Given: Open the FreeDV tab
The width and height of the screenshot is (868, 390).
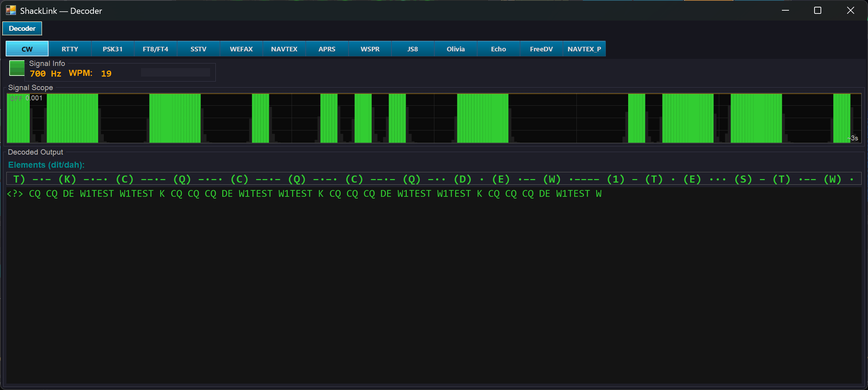Looking at the screenshot, I should (541, 49).
